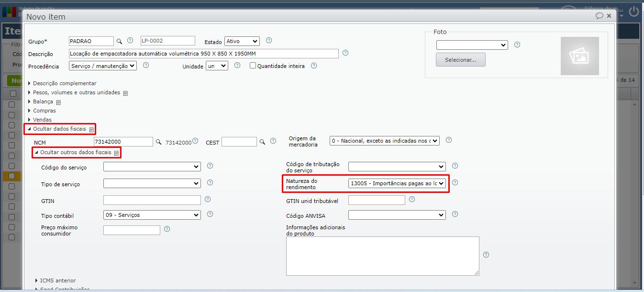This screenshot has height=292, width=644.
Task: Expand the Vendas section
Action: tap(40, 120)
